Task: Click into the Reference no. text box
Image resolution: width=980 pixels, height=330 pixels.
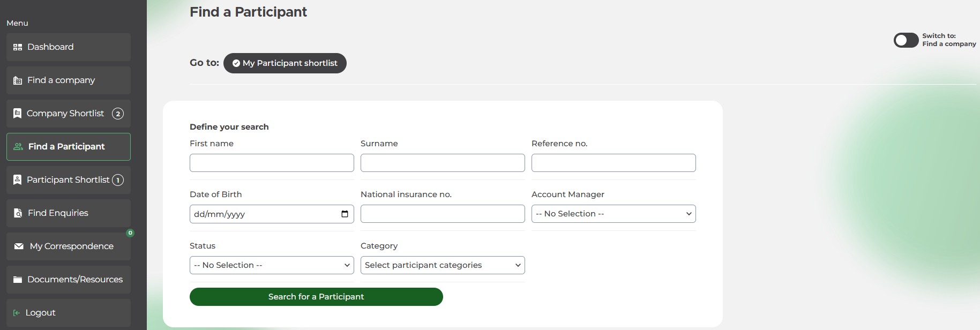Action: click(614, 163)
